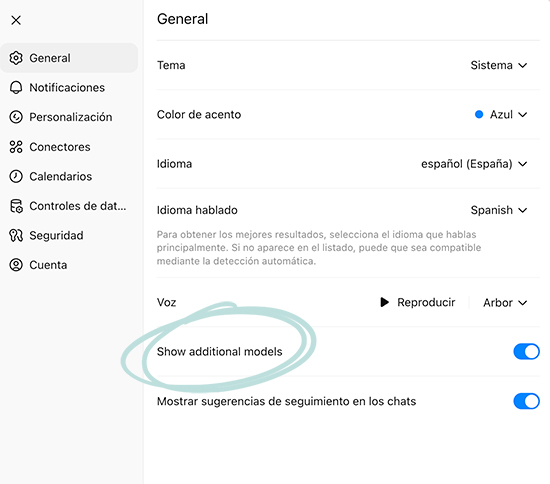Click the Personalización icon

tap(16, 117)
